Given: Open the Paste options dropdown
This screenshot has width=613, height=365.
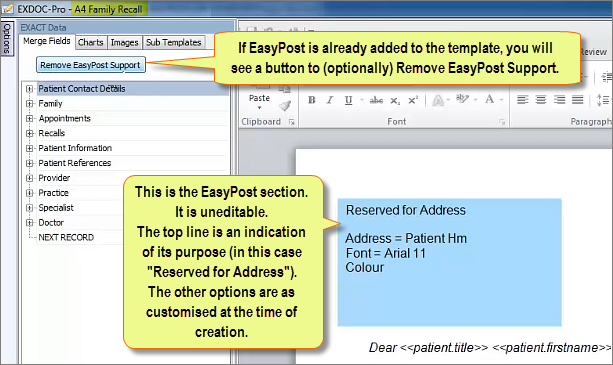Looking at the screenshot, I should point(259,108).
